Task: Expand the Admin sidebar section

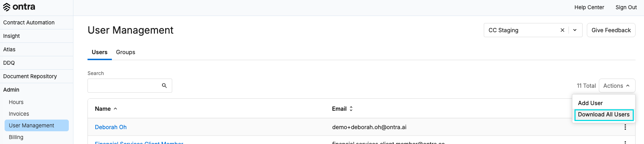Action: (x=37, y=90)
